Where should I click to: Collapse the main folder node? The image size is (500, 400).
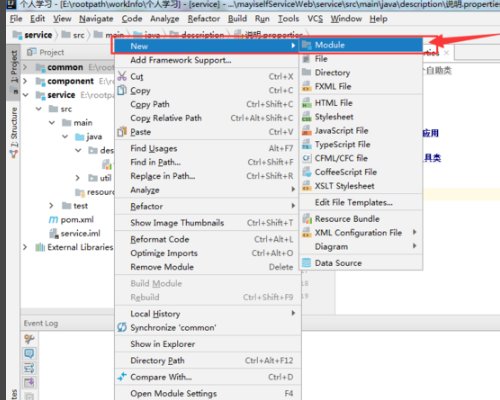[x=52, y=123]
